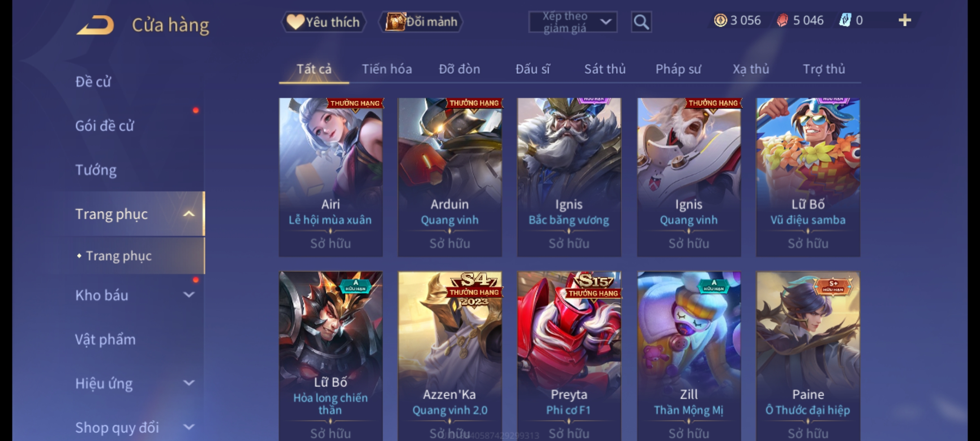
Task: Click the red ruby balance icon
Action: (782, 20)
